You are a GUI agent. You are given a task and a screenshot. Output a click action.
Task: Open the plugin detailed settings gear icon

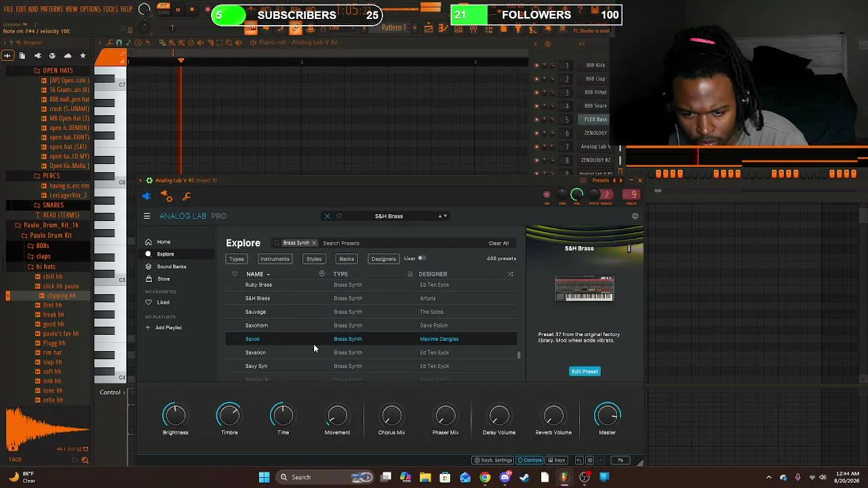[x=166, y=197]
